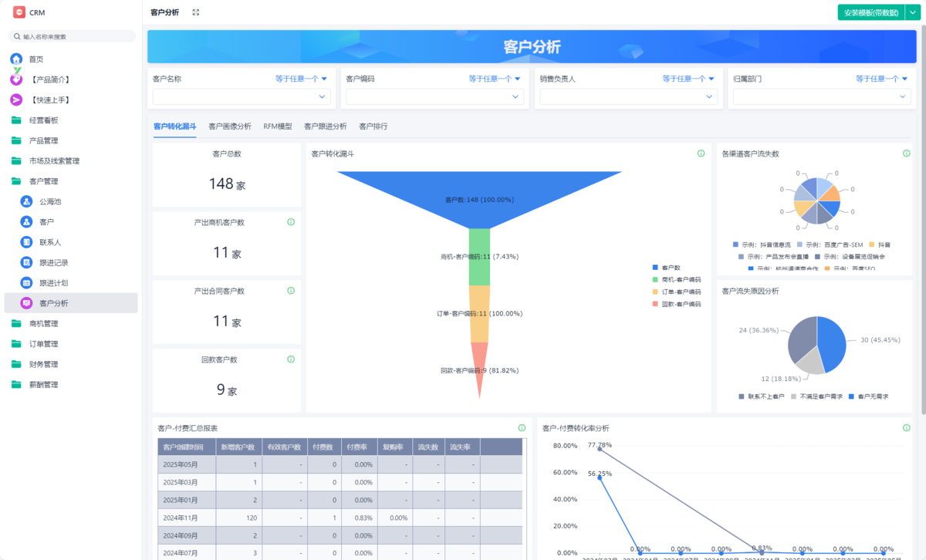Switch to 客户画像分析 tab

(x=230, y=127)
